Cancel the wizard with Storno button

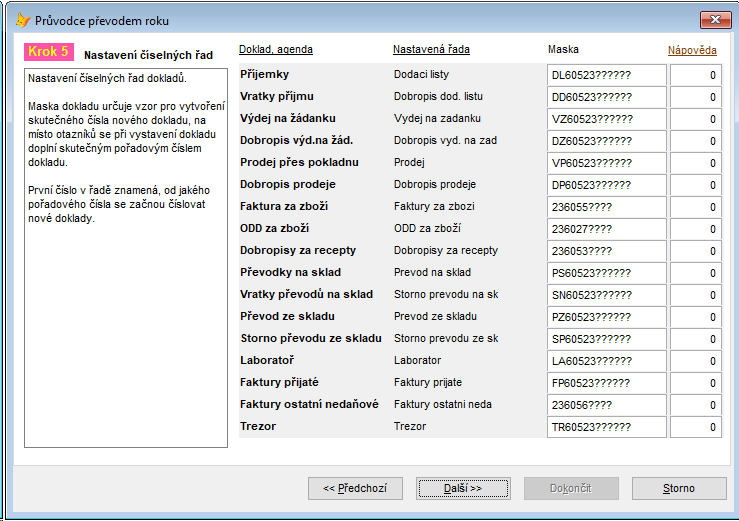(679, 488)
